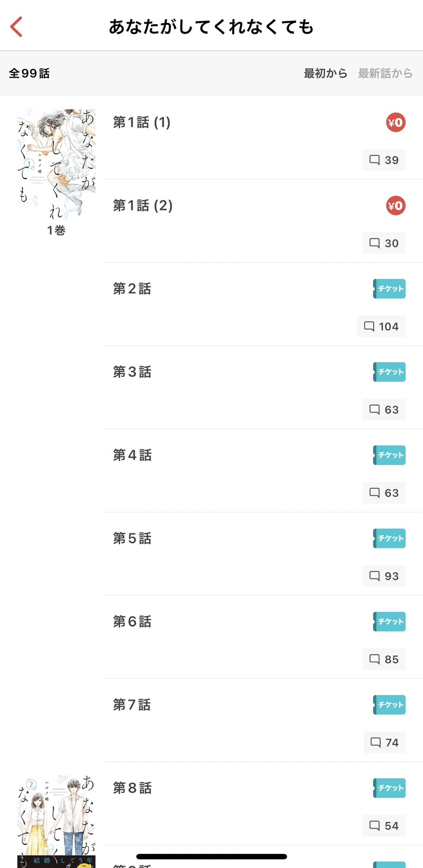Read episode 第6話
The width and height of the screenshot is (423, 868).
tap(132, 621)
